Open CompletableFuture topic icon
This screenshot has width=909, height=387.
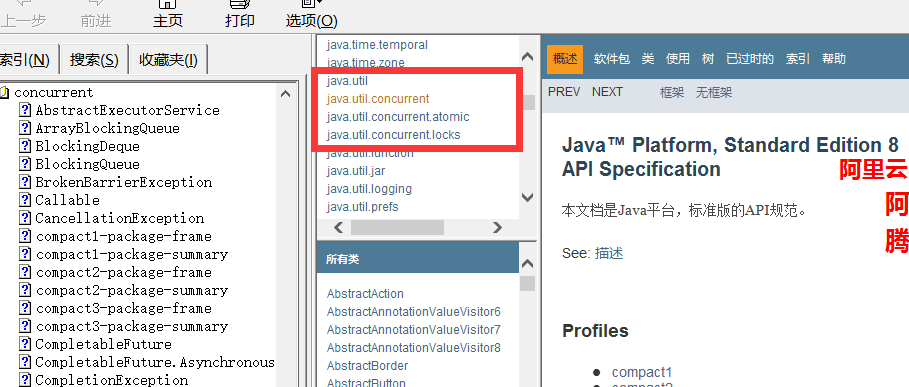24,344
